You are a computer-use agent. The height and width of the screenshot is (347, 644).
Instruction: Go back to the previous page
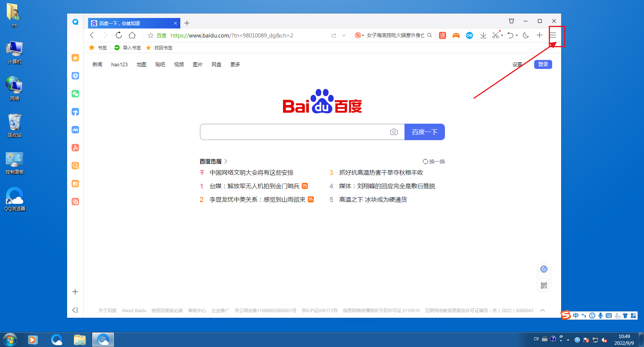(92, 35)
